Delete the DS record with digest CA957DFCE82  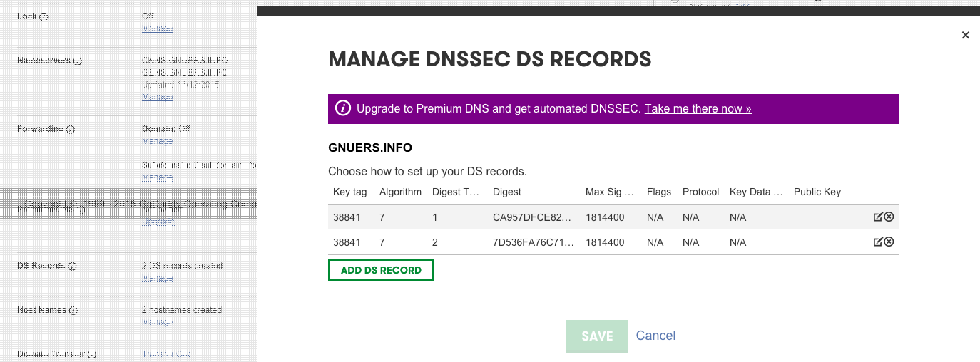(x=889, y=217)
